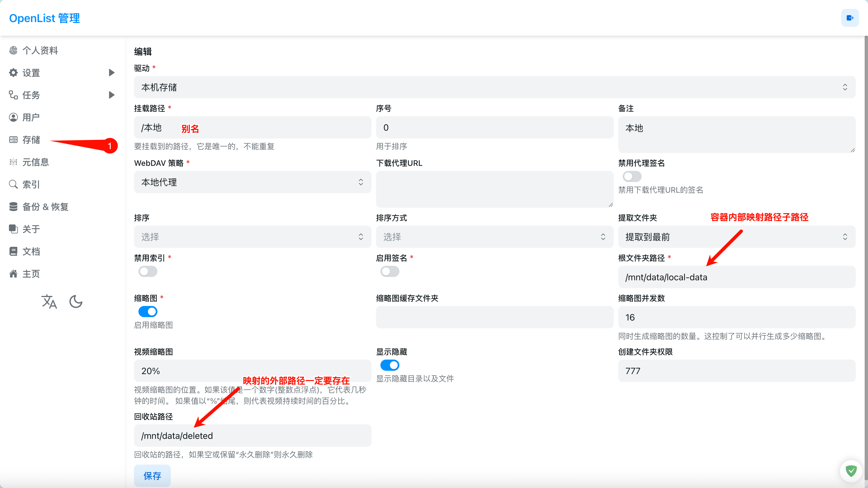
Task: Click the 回收站路径 input field
Action: click(252, 436)
